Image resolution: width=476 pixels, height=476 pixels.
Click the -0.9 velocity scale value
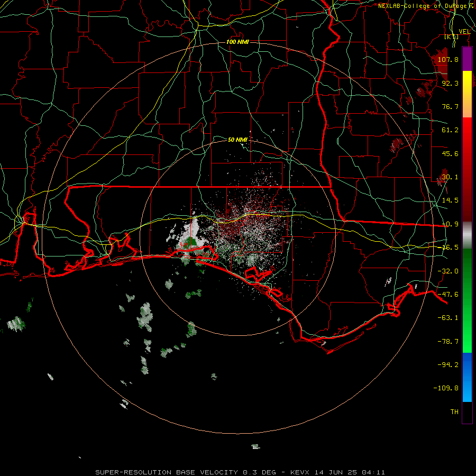(x=450, y=224)
